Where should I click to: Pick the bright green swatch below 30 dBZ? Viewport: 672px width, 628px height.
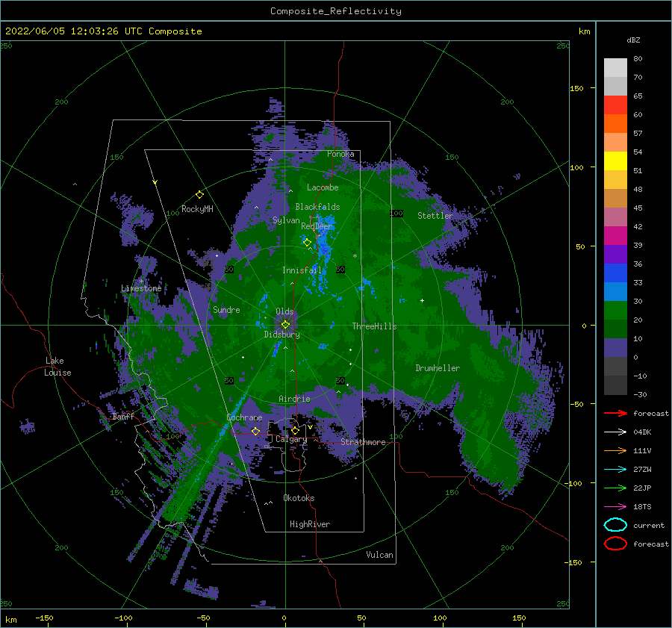[615, 311]
